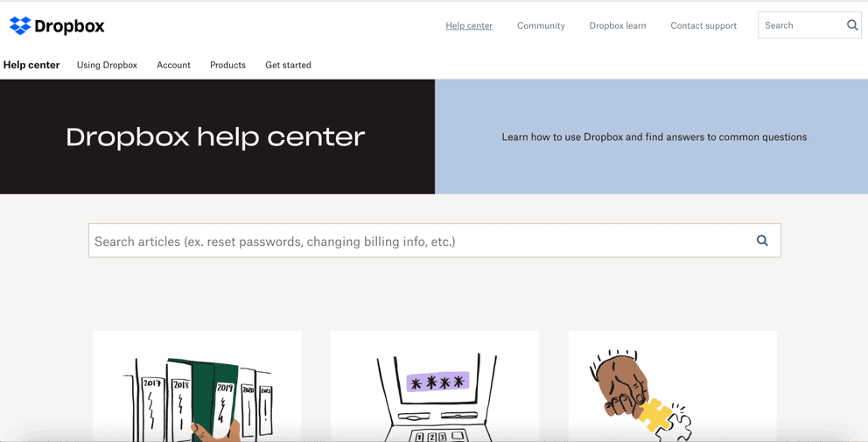868x442 pixels.
Task: Open the Products menu
Action: click(x=227, y=65)
